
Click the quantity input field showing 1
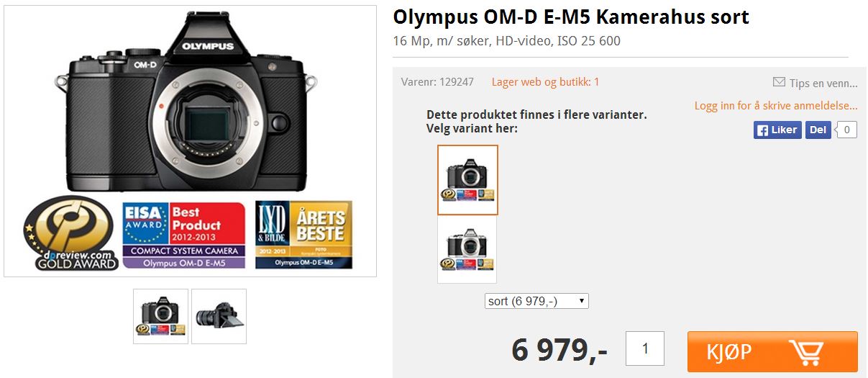(x=645, y=348)
